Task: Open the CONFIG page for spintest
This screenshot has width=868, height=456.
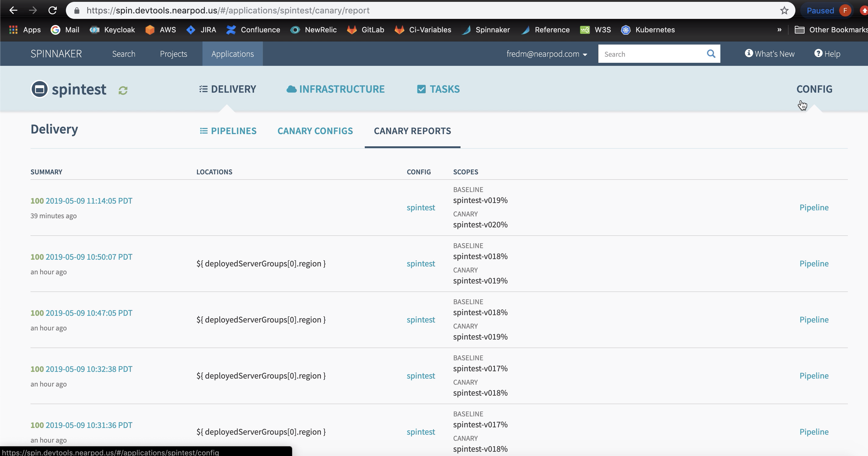Action: point(814,89)
